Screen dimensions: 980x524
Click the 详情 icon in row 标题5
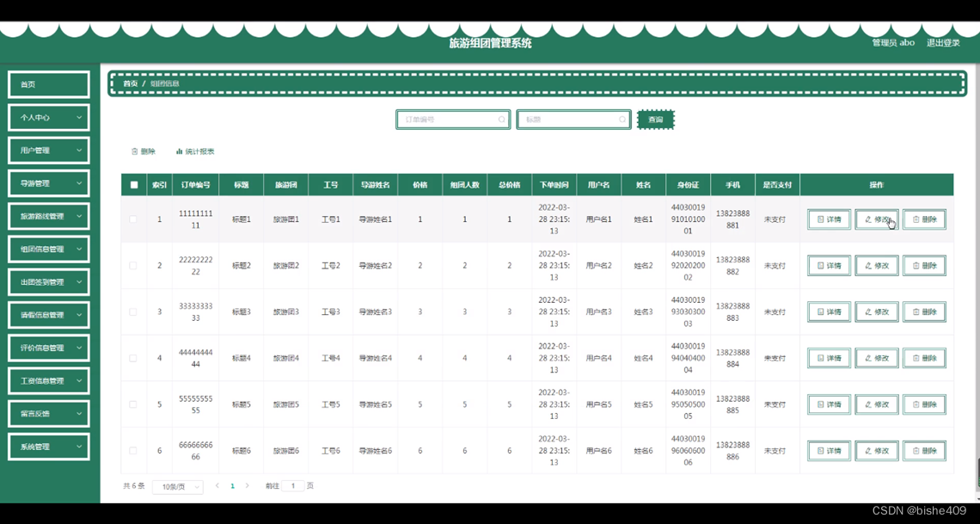pyautogui.click(x=821, y=404)
